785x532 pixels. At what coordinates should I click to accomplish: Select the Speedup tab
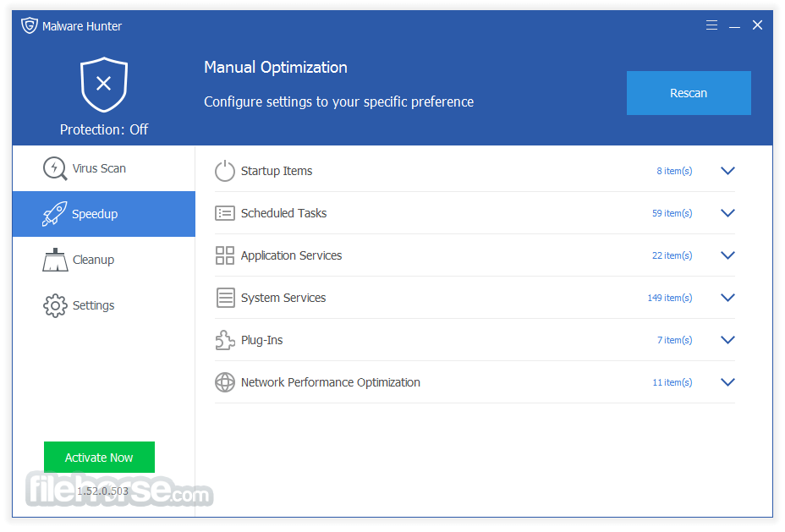tap(104, 214)
